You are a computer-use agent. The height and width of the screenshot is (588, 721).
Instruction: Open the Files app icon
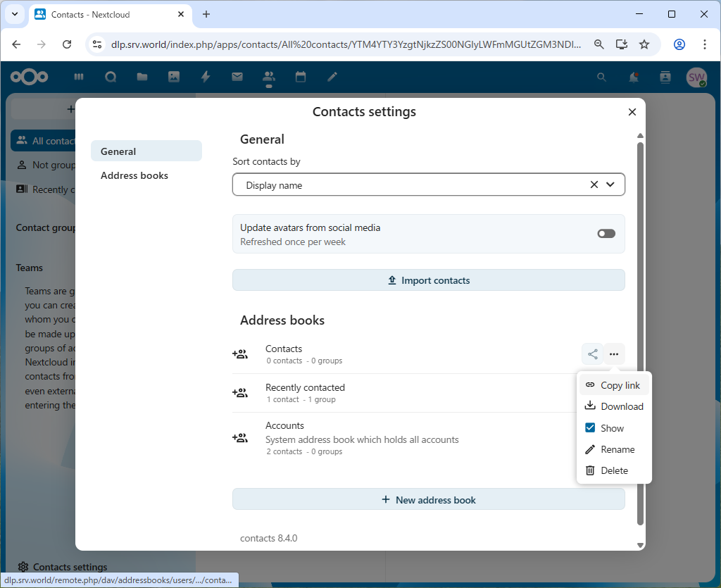(x=142, y=77)
